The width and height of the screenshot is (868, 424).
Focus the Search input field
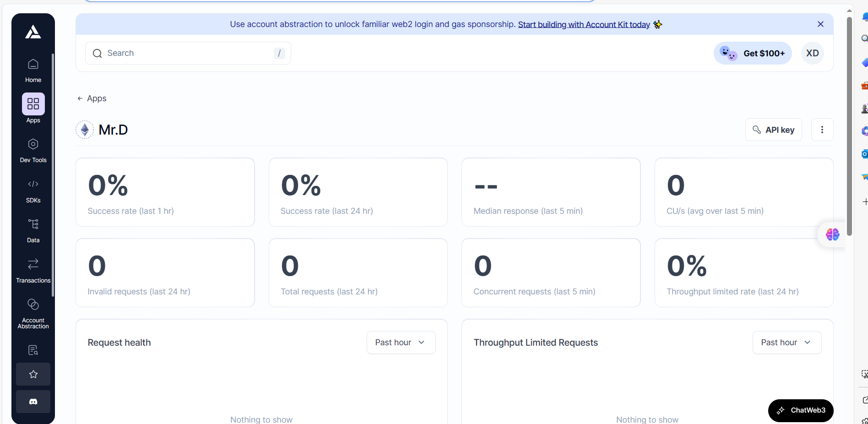pos(188,53)
